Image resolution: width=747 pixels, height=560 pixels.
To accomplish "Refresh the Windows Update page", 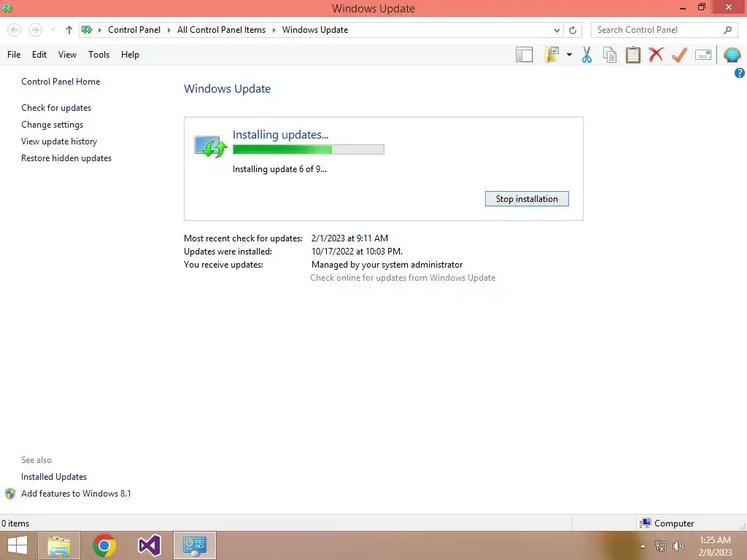I will (573, 30).
